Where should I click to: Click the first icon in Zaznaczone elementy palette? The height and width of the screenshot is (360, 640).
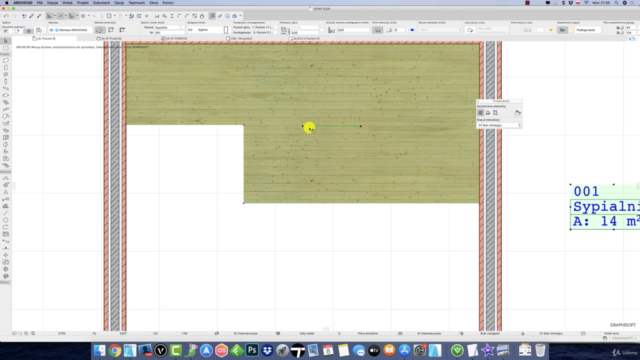[480, 113]
